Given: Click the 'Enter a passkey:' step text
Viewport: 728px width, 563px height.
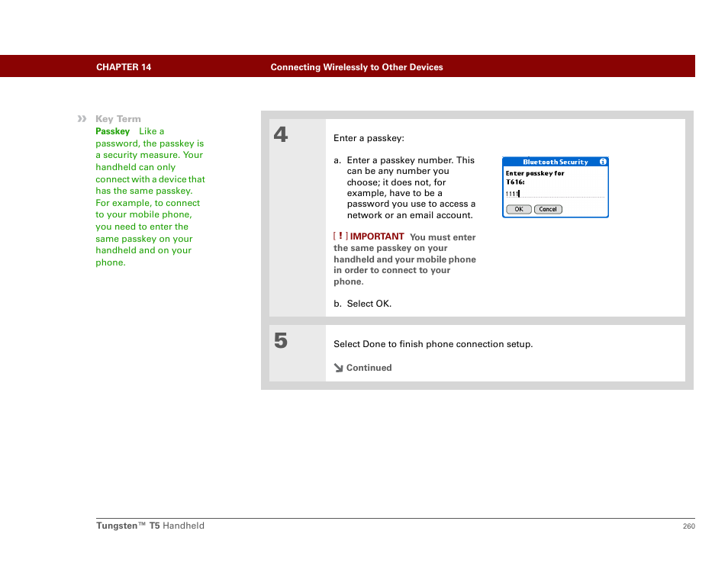Looking at the screenshot, I should point(369,138).
